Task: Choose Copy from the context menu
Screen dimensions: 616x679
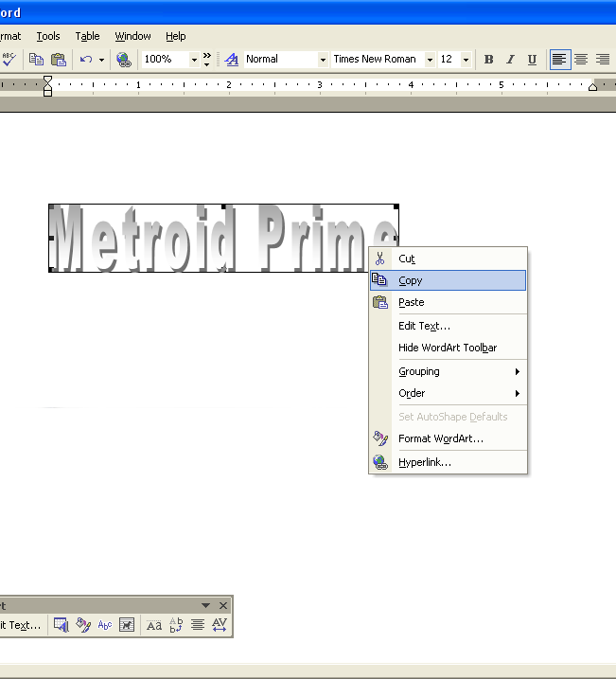Action: pyautogui.click(x=411, y=280)
